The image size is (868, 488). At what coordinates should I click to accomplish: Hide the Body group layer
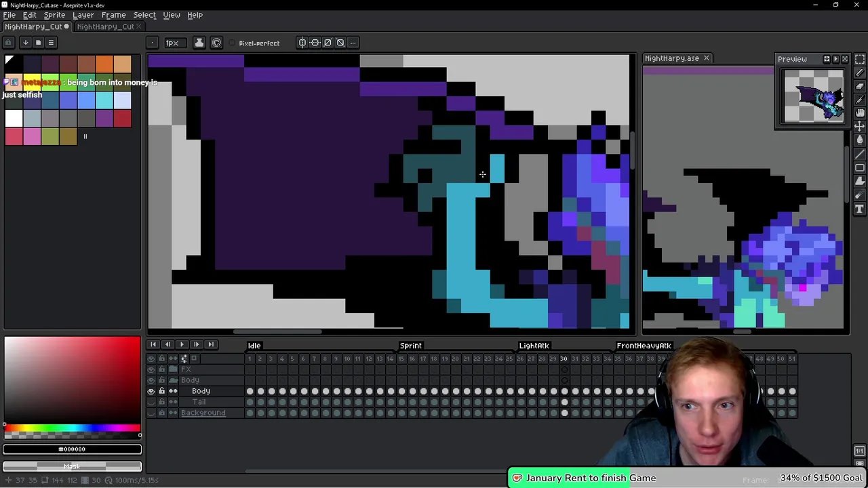pyautogui.click(x=151, y=380)
